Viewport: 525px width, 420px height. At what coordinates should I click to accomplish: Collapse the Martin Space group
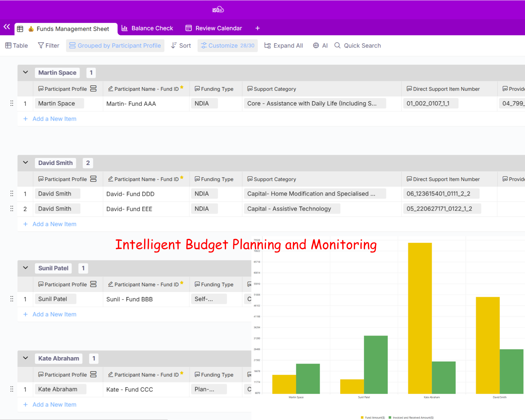(26, 73)
